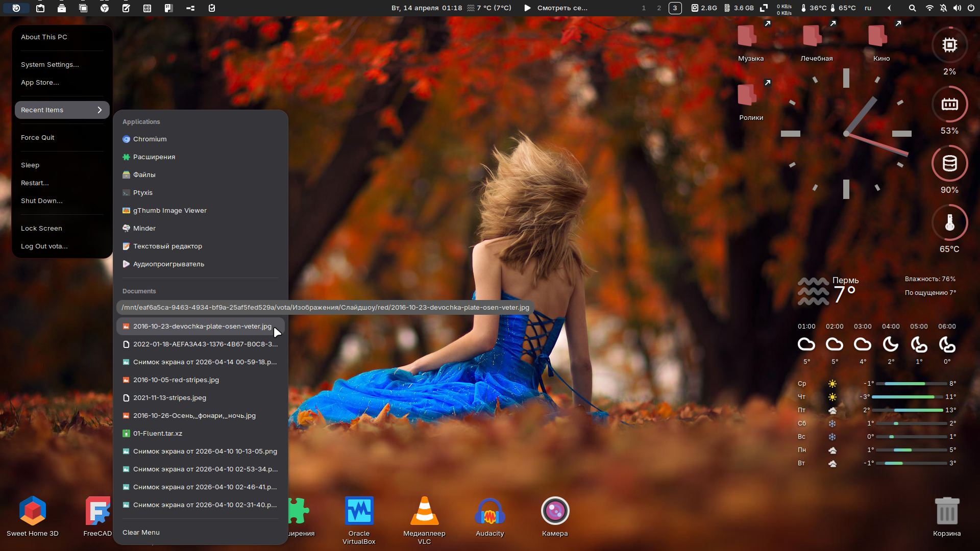980x551 pixels.
Task: Open the text editor pencil icon in panel
Action: (x=126, y=8)
